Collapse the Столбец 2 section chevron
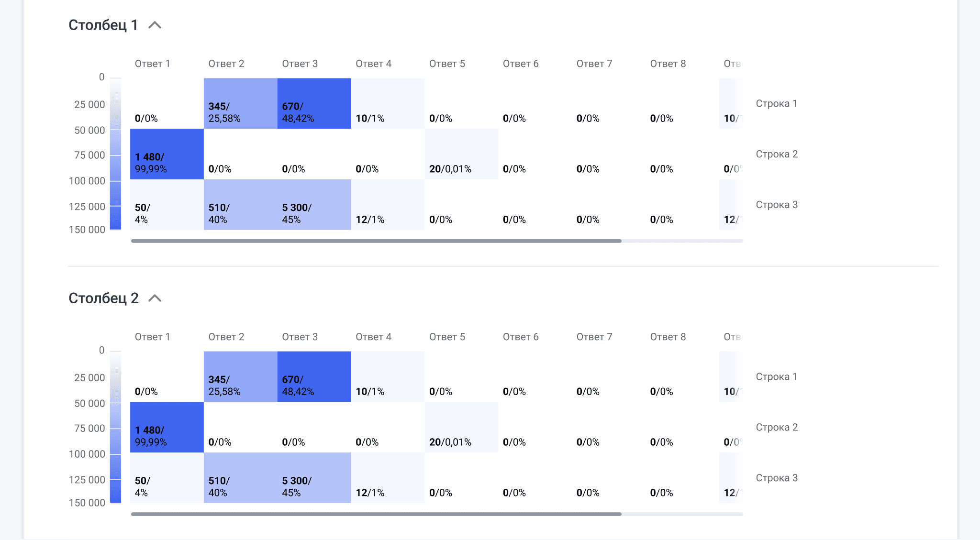This screenshot has height=540, width=980. pyautogui.click(x=155, y=298)
